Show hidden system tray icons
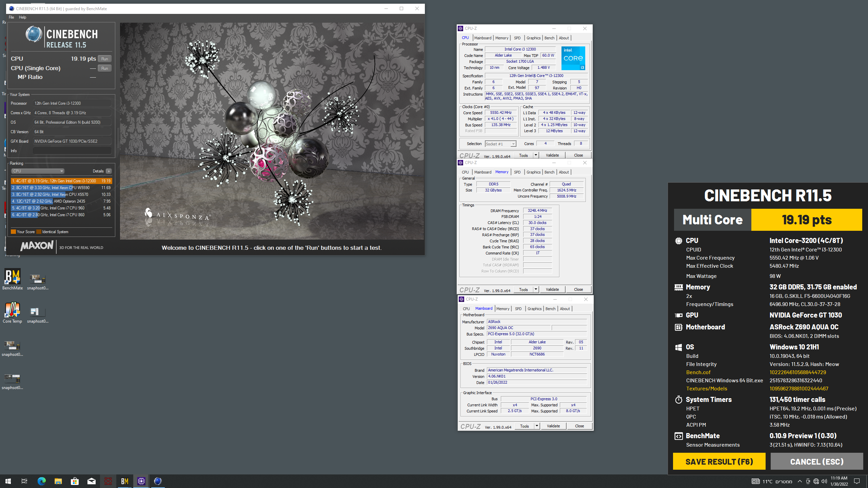The width and height of the screenshot is (868, 488). pos(800,481)
